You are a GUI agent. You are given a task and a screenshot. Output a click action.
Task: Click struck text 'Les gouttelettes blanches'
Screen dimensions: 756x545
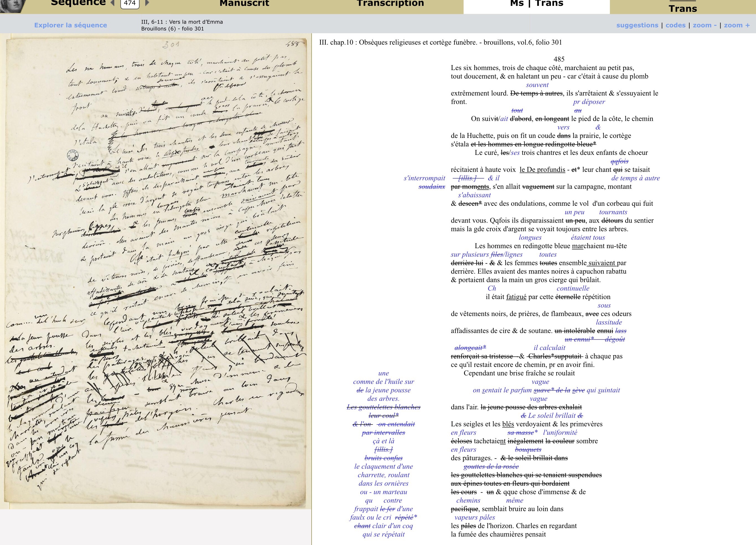tap(383, 407)
